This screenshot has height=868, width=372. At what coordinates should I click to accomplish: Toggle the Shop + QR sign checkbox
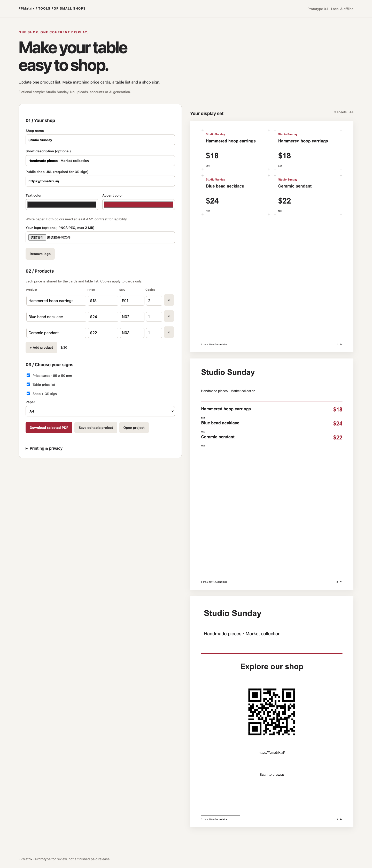(28, 393)
